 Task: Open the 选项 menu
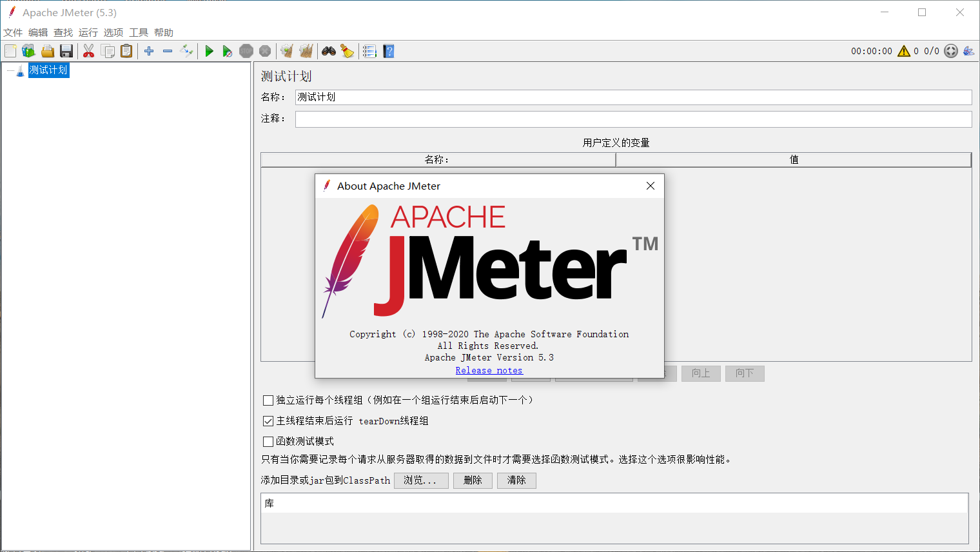pyautogui.click(x=113, y=33)
